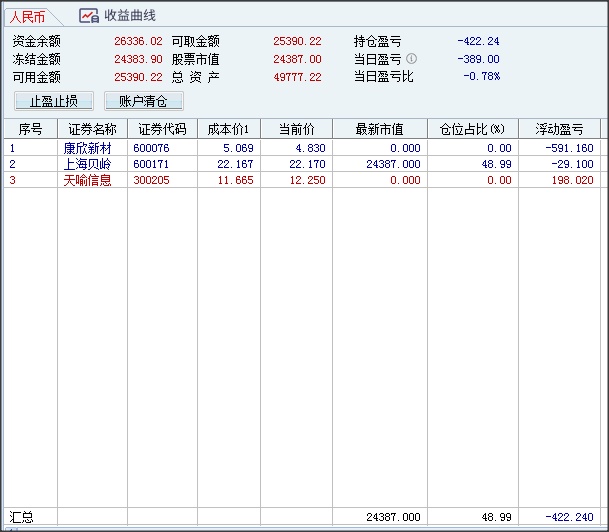
Task: Select the 上海贝岭 stock row
Action: click(302, 164)
